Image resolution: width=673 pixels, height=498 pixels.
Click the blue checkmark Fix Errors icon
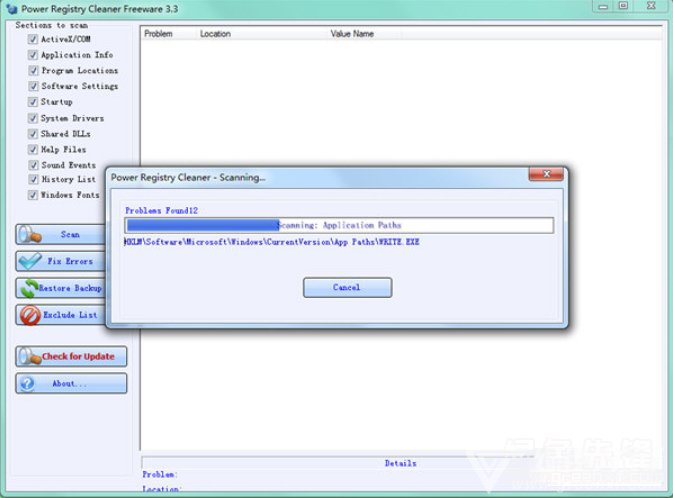[x=30, y=261]
